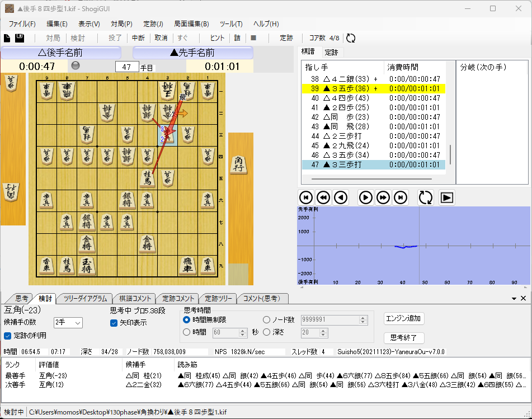Click 取消 toolbar button
The image size is (532, 419).
161,38
